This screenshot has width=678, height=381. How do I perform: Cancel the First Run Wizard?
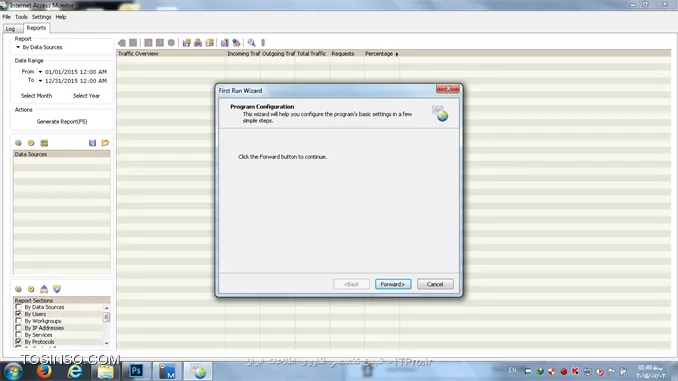(435, 284)
